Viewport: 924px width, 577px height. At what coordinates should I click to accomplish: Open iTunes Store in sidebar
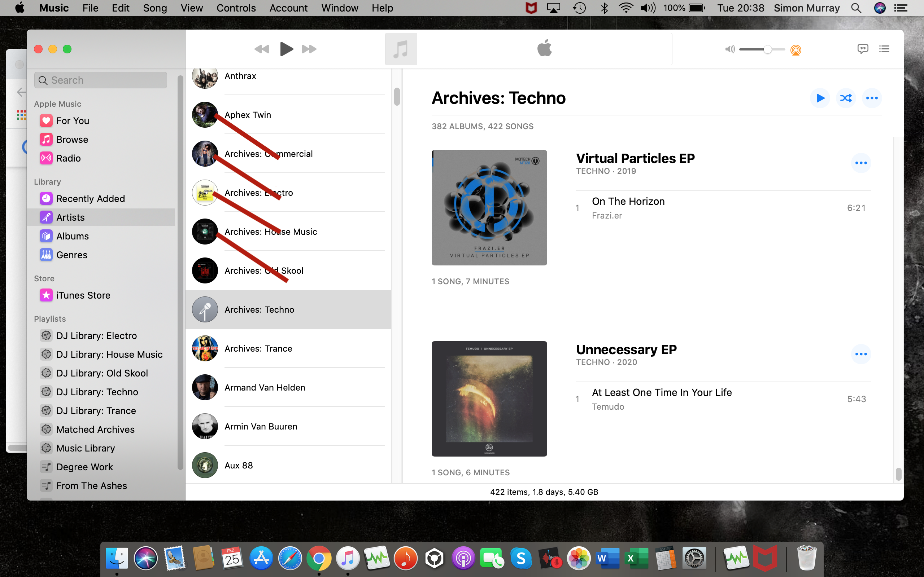[83, 295]
